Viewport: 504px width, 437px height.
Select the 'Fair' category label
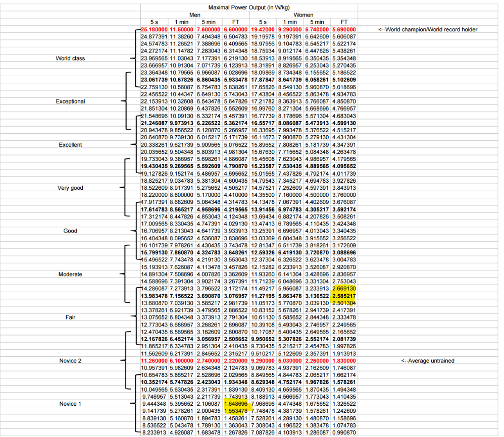[x=70, y=318]
